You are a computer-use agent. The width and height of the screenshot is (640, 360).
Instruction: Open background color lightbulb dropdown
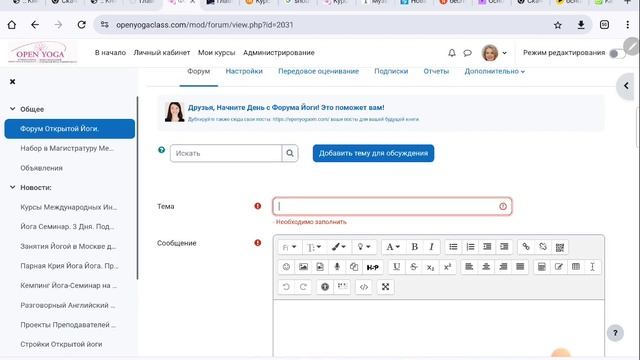click(363, 247)
